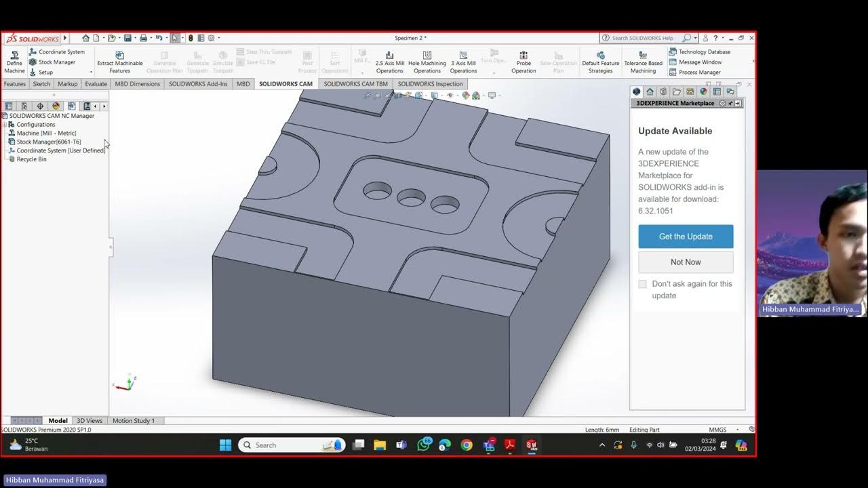Click the Not Now button
Screen dimensions: 868x488
pyautogui.click(x=686, y=262)
